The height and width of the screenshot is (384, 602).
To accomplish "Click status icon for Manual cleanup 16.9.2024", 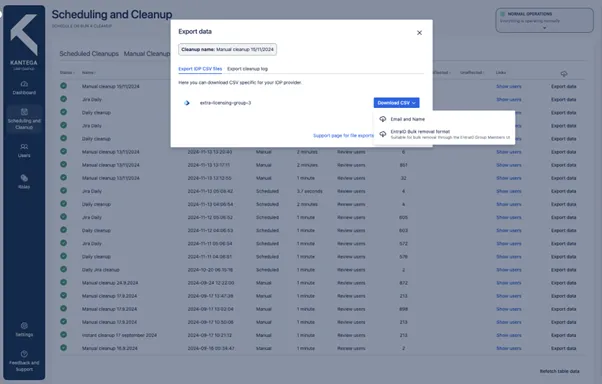I will [x=63, y=348].
